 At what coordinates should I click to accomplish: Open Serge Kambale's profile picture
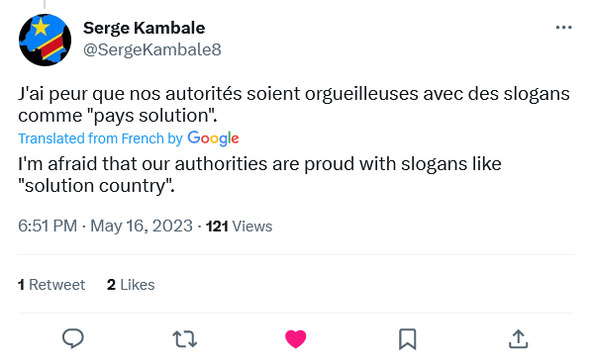click(45, 40)
